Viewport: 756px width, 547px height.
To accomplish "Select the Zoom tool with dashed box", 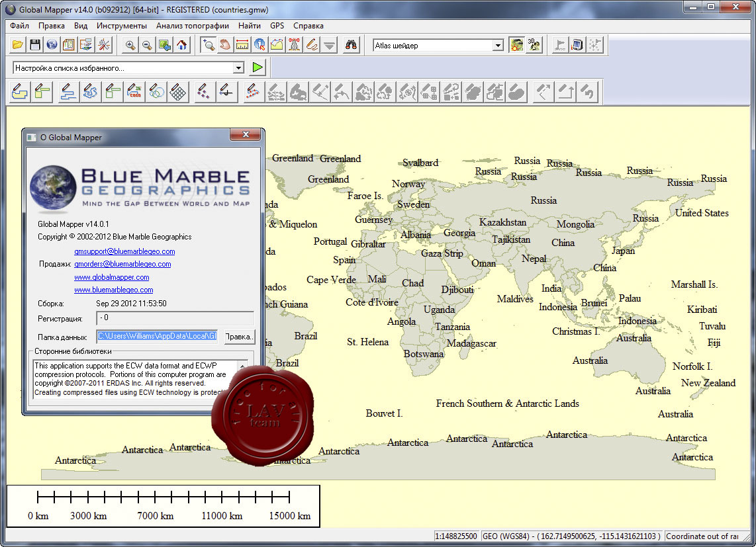I will point(209,45).
